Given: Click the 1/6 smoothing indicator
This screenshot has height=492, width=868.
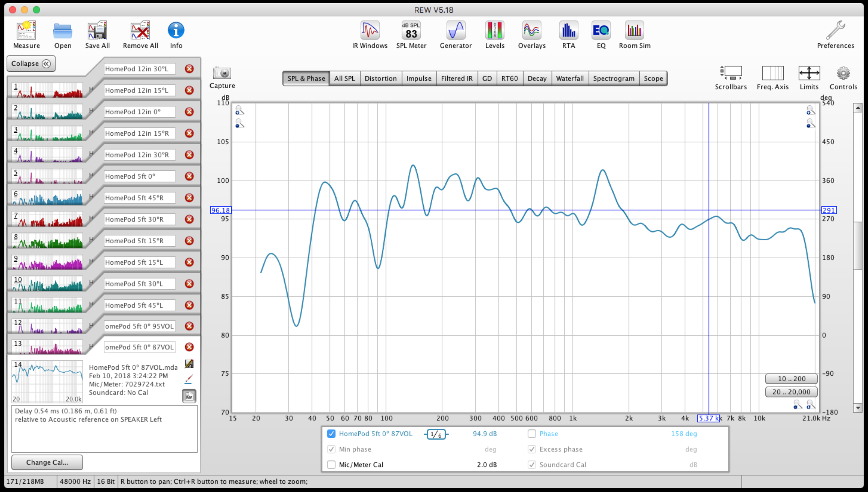Looking at the screenshot, I should click(x=436, y=434).
